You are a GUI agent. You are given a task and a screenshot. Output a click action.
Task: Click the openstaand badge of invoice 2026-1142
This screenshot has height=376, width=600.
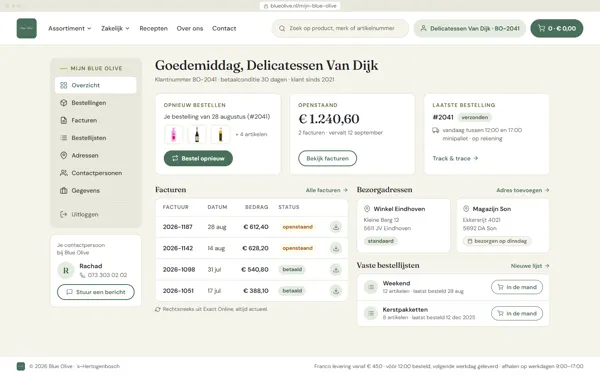pos(297,248)
